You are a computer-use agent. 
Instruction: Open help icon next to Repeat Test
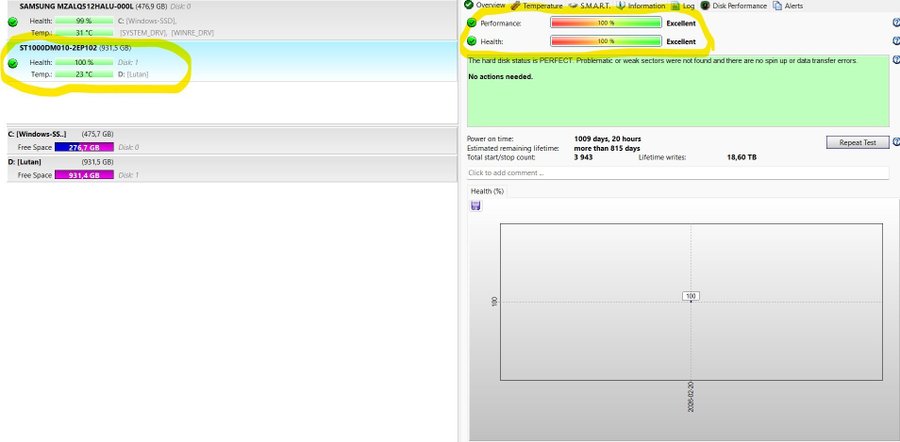tap(895, 142)
